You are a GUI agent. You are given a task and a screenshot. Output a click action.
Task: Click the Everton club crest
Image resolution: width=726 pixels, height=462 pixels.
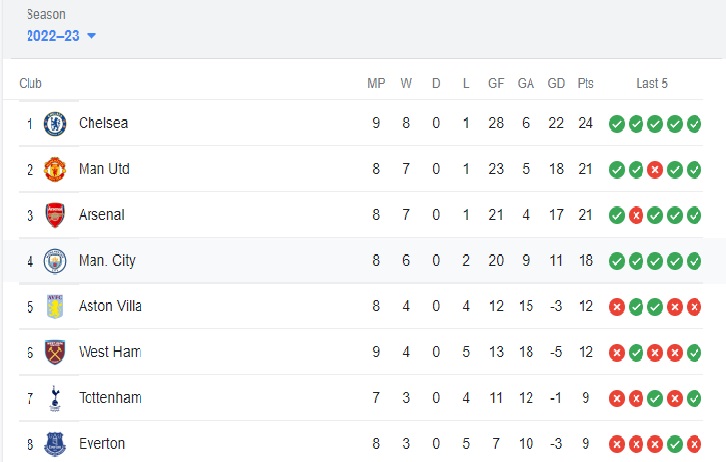(55, 444)
